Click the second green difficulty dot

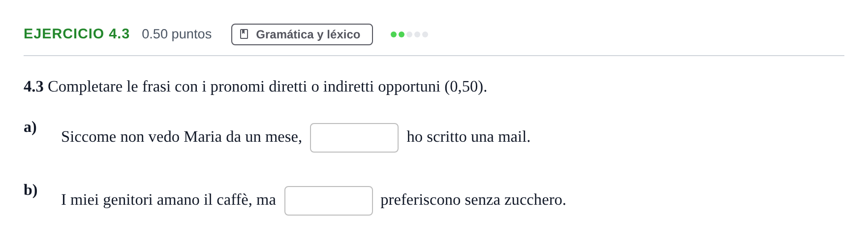click(402, 34)
